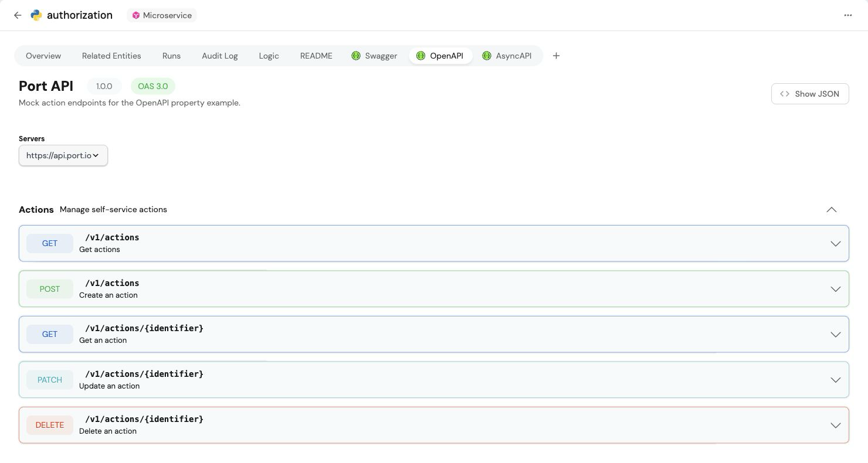Screen dimensions: 868x463
Task: Click the pink Microservice cube icon
Action: click(136, 15)
